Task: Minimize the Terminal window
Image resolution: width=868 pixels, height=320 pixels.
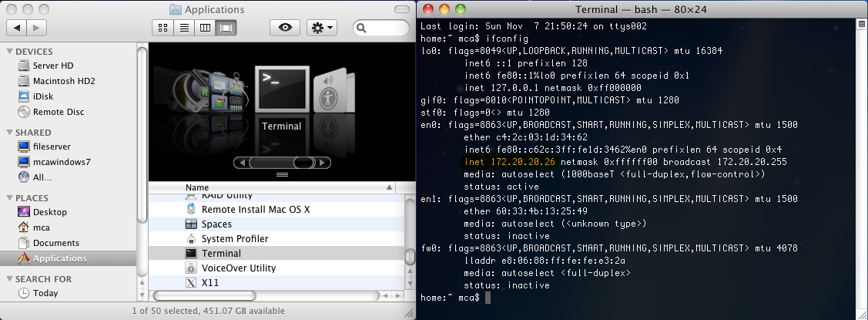Action: click(x=444, y=9)
